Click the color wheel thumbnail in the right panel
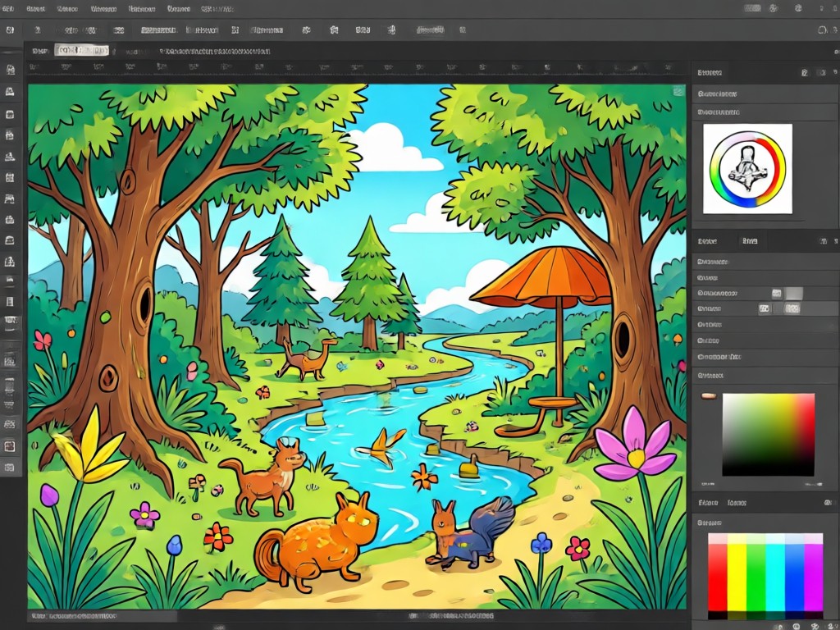Viewport: 840px width, 630px height. (747, 169)
